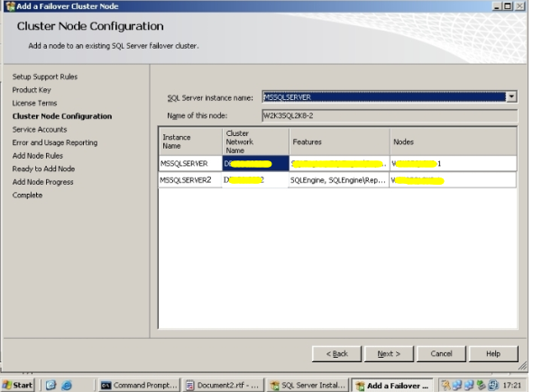Click the window resize grip corner
The width and height of the screenshot is (533, 392).
tap(523, 366)
